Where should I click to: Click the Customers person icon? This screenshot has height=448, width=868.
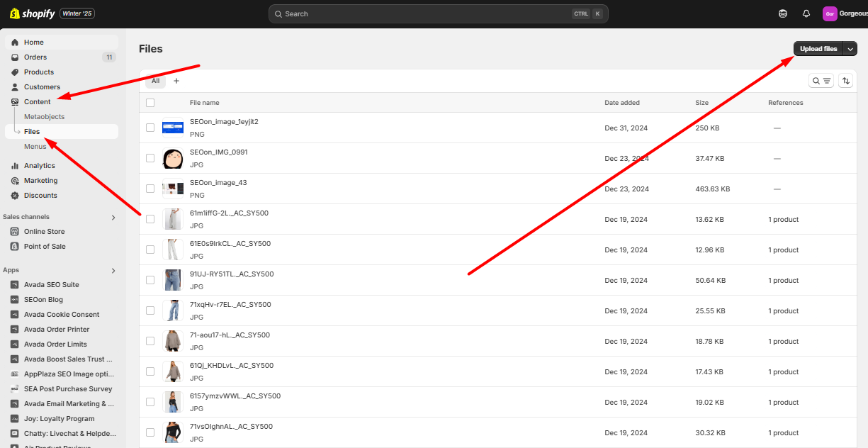click(x=15, y=87)
